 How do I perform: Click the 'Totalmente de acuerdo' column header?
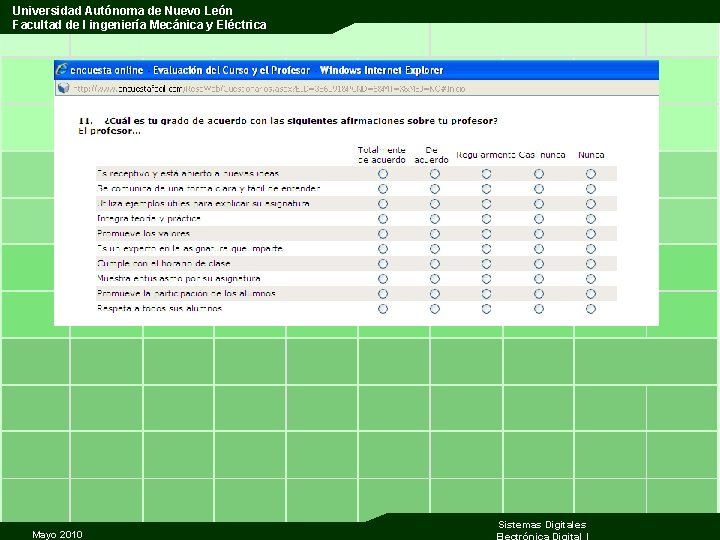(382, 155)
